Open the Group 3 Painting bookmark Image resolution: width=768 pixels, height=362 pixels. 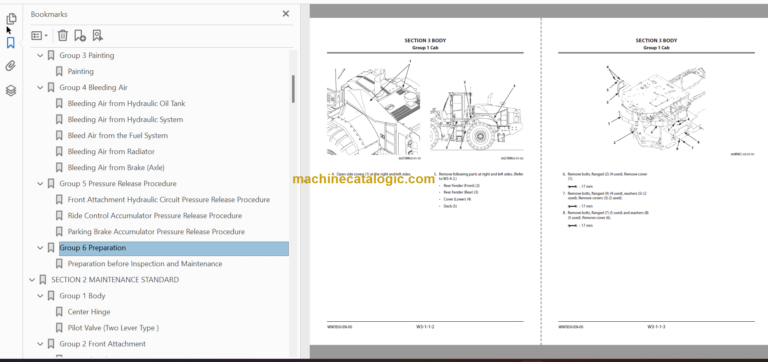pyautogui.click(x=87, y=55)
